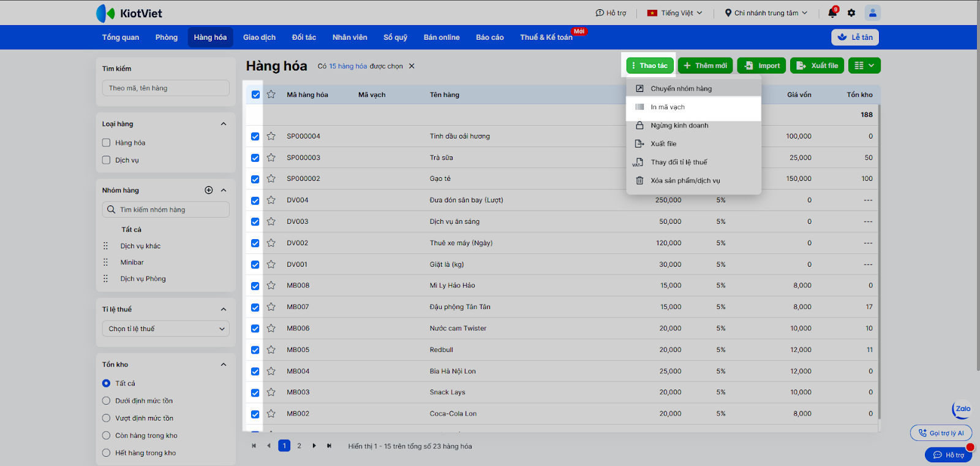
Task: Clear the 15 selected items with X
Action: click(412, 66)
